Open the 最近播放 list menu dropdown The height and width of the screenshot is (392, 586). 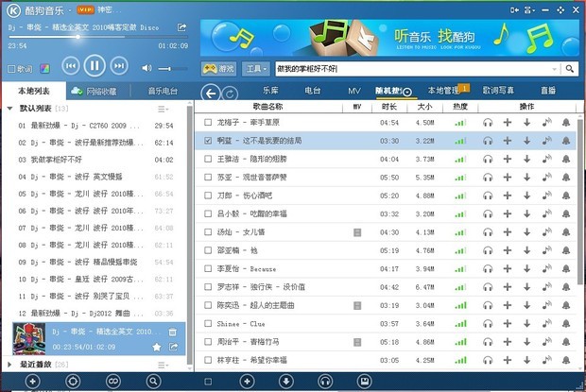163,365
